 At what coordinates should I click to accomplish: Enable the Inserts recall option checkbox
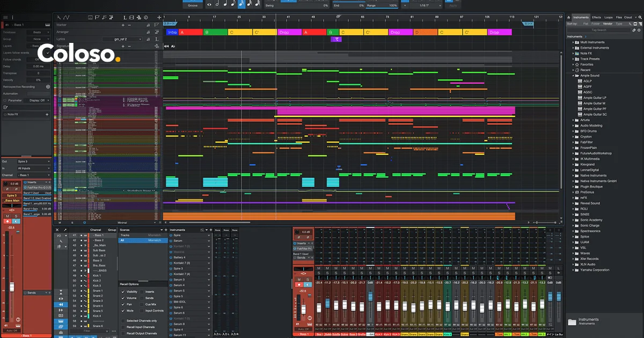pyautogui.click(x=142, y=291)
